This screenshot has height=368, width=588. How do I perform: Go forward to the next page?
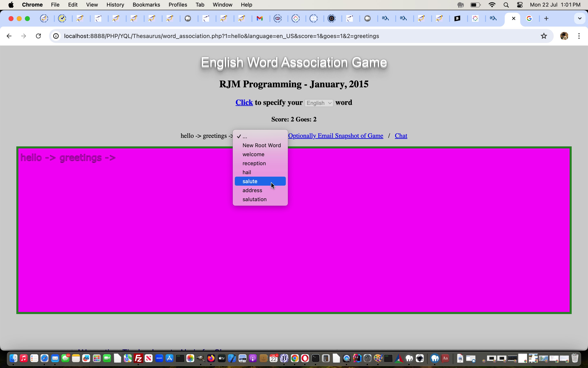pos(23,36)
